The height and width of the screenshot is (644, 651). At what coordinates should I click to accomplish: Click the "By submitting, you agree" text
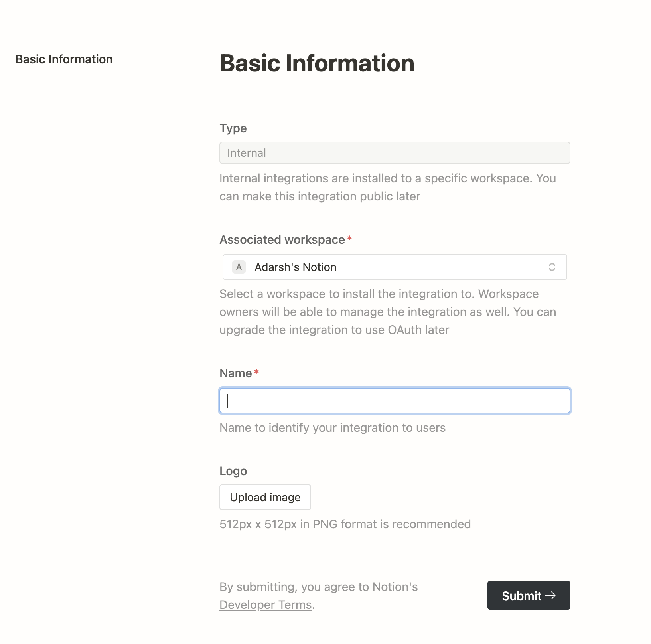tap(318, 587)
